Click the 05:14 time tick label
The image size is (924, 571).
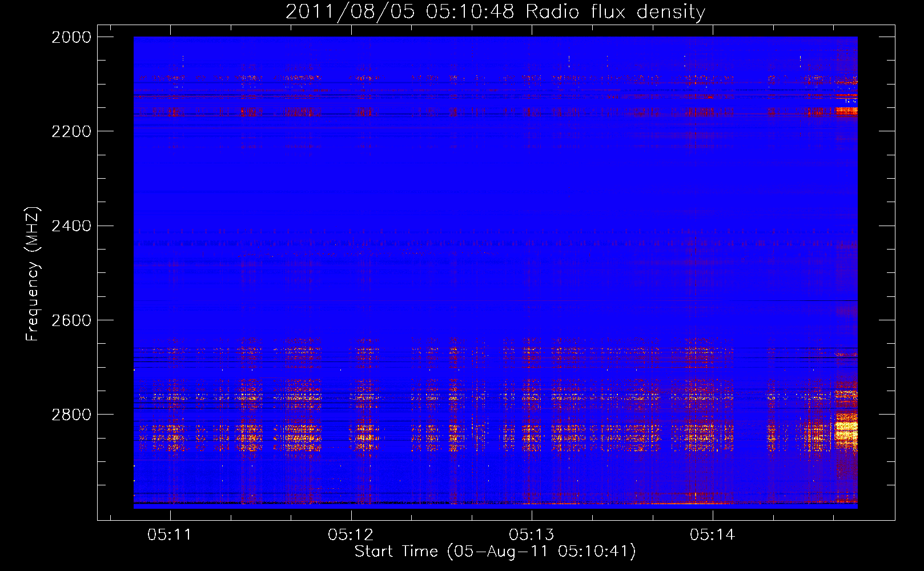pyautogui.click(x=713, y=534)
